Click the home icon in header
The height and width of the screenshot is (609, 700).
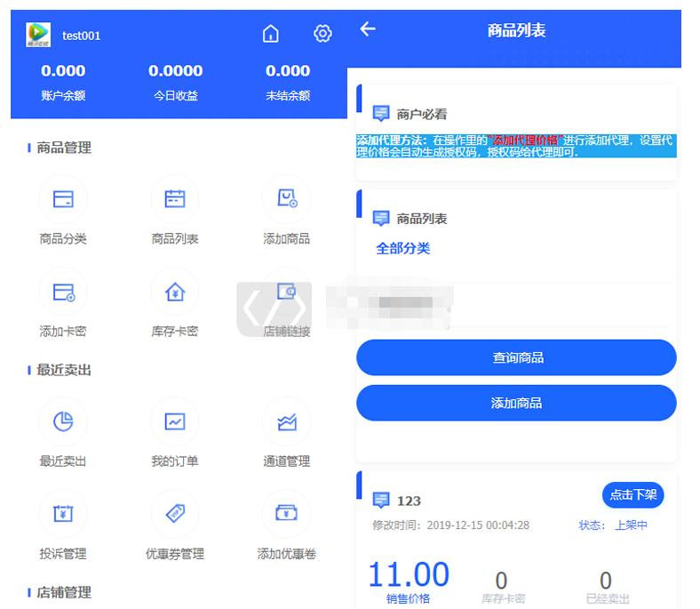pyautogui.click(x=271, y=35)
